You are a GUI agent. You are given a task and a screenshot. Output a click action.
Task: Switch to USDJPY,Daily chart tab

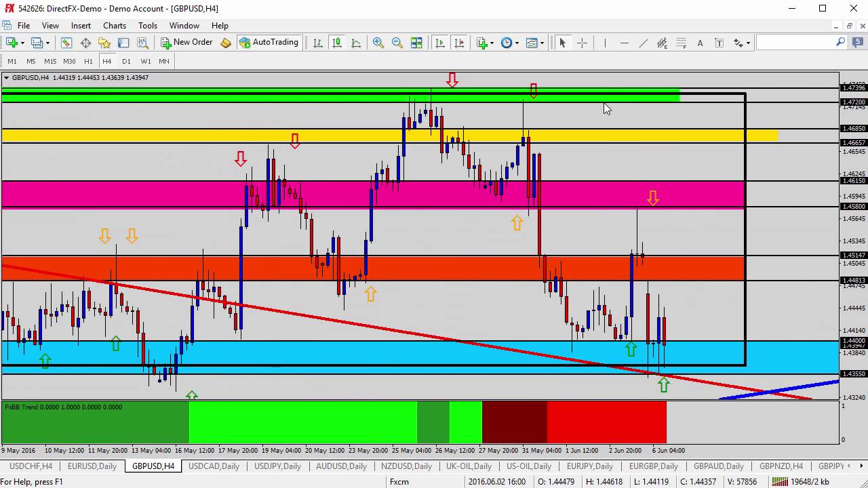(x=277, y=466)
